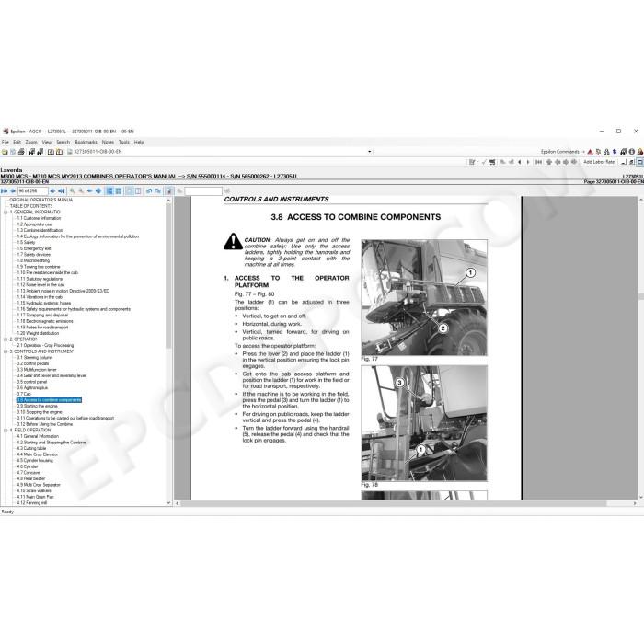644x644 pixels.
Task: Click the rotate clockwise icon
Action: [157, 191]
